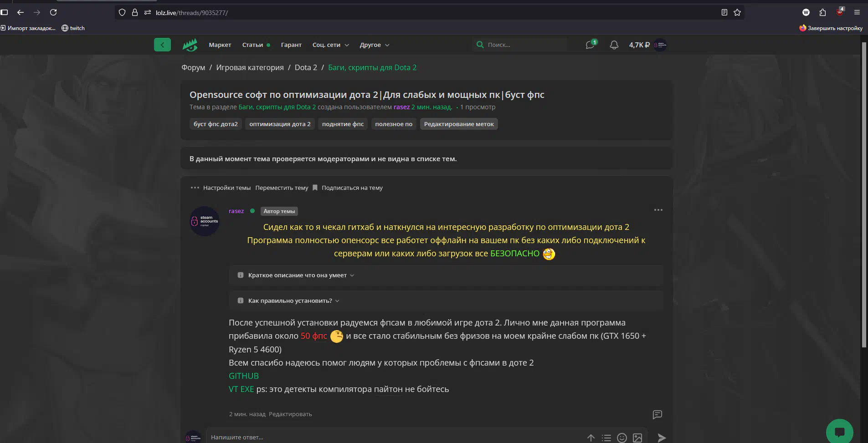Open the conversations message icon

click(591, 45)
